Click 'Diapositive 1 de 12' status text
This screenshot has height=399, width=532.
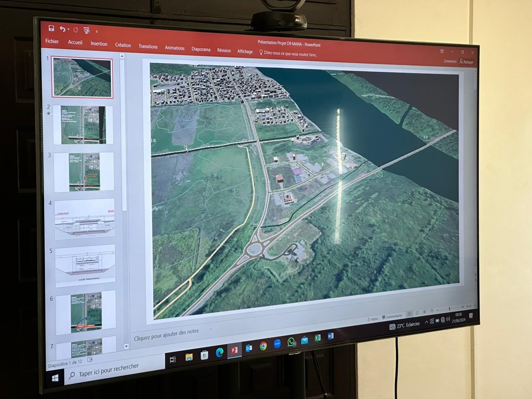65,363
